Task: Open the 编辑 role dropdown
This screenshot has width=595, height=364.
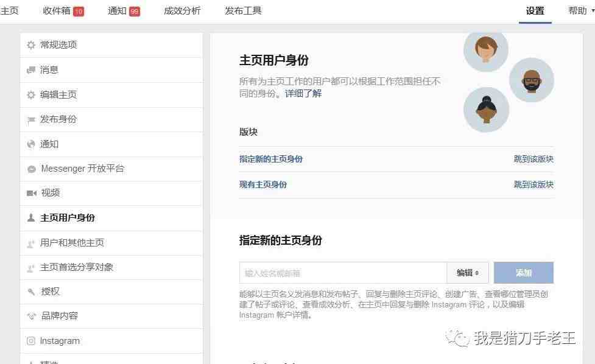Action: 468,273
